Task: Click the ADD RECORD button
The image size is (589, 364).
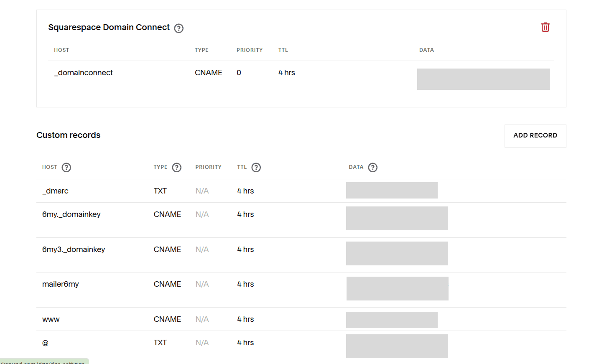Action: pos(535,136)
